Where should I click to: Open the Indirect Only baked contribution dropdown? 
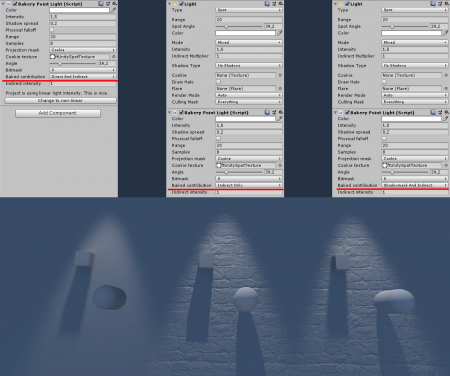point(249,185)
